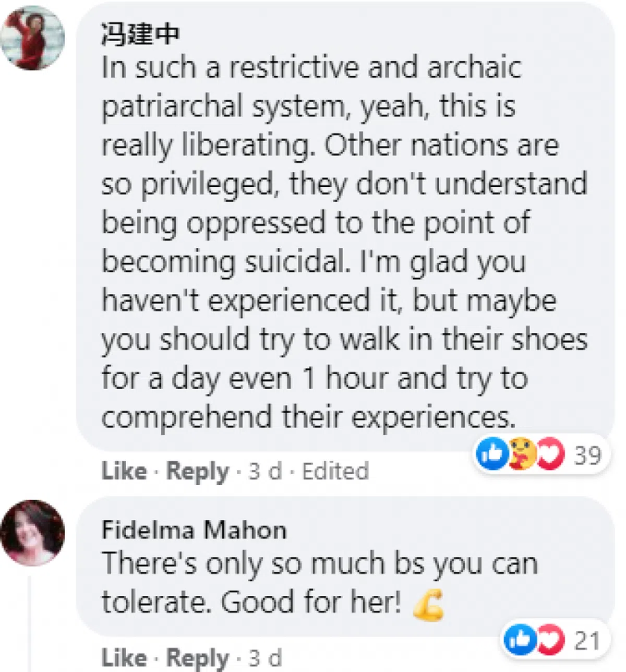The image size is (626, 672).
Task: Click the 3 d timestamp on 冯建中's comment
Action: [x=264, y=471]
